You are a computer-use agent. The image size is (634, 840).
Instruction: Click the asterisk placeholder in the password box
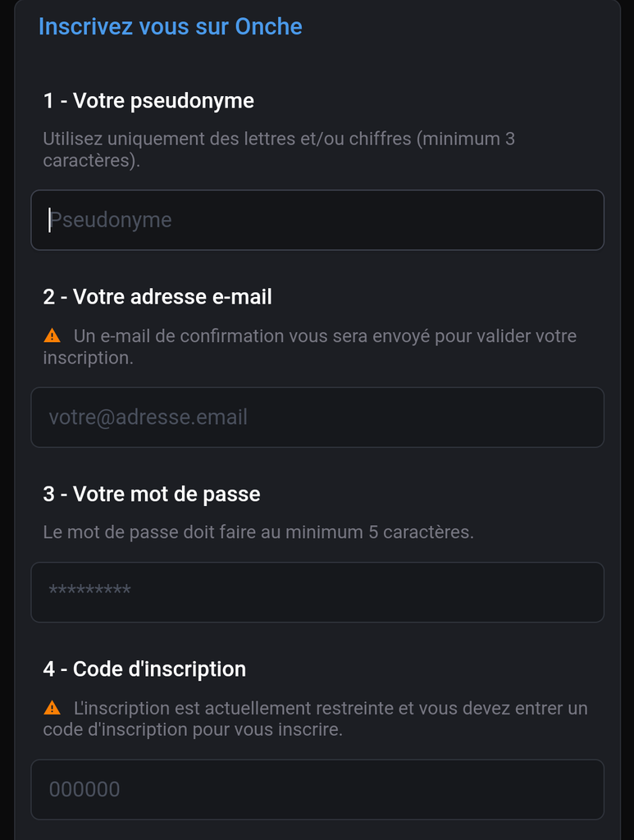[90, 592]
